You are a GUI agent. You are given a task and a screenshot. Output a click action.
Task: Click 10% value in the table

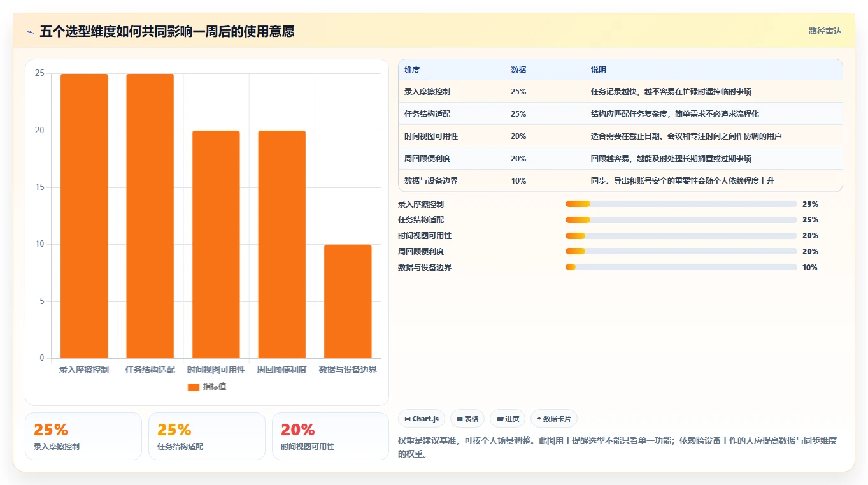518,181
